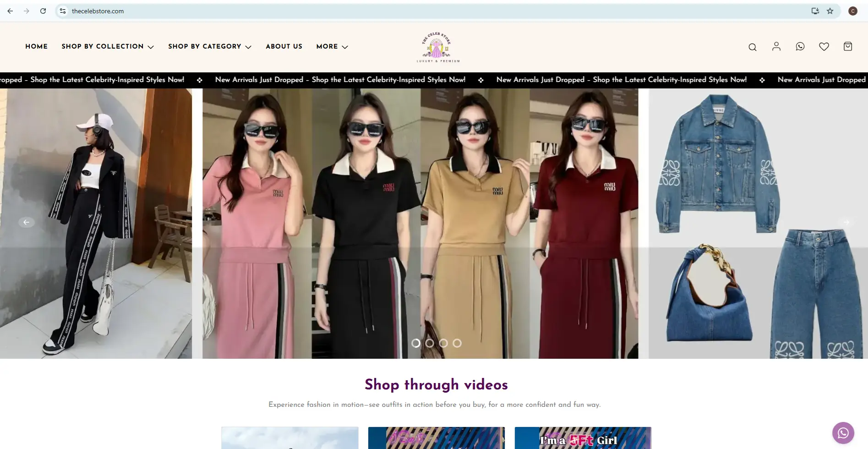Expand Shop By Category dropdown
Viewport: 868px width, 449px height.
point(209,46)
